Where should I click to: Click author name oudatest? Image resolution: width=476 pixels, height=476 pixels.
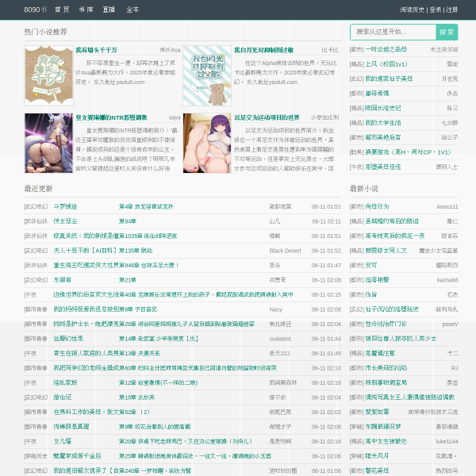click(280, 339)
